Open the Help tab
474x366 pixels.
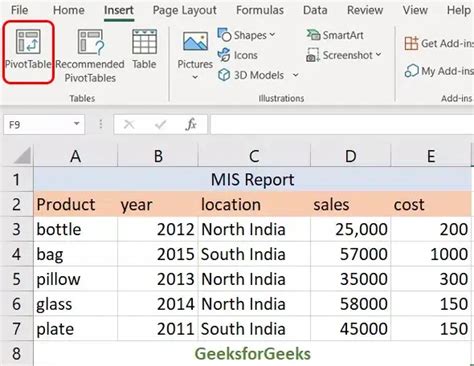[x=459, y=10]
